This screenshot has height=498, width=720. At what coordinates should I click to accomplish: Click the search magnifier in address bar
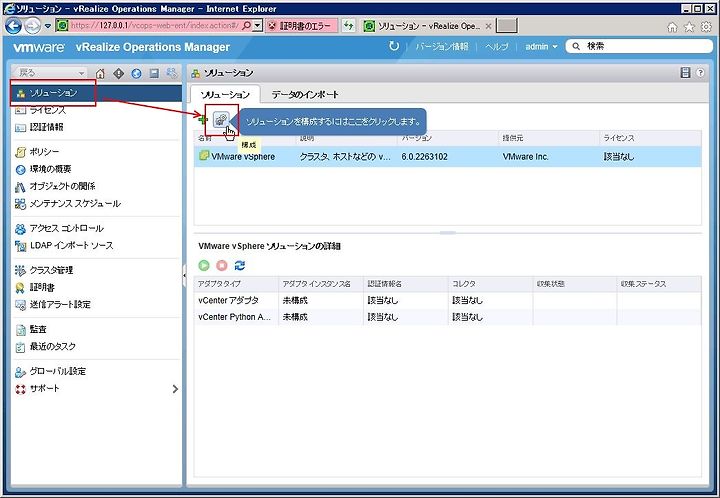(247, 26)
